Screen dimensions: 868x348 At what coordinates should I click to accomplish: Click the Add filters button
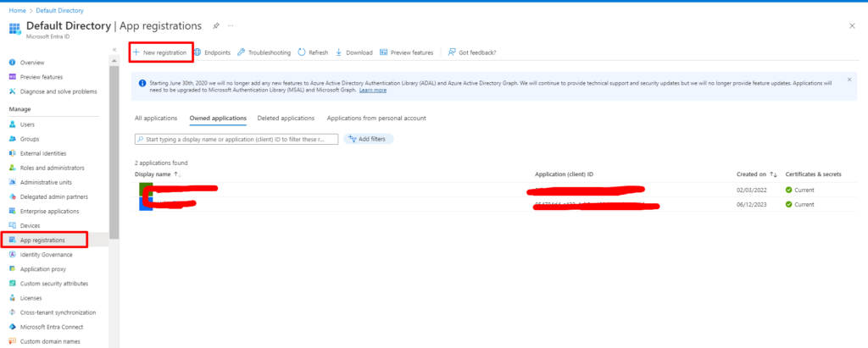pos(369,139)
